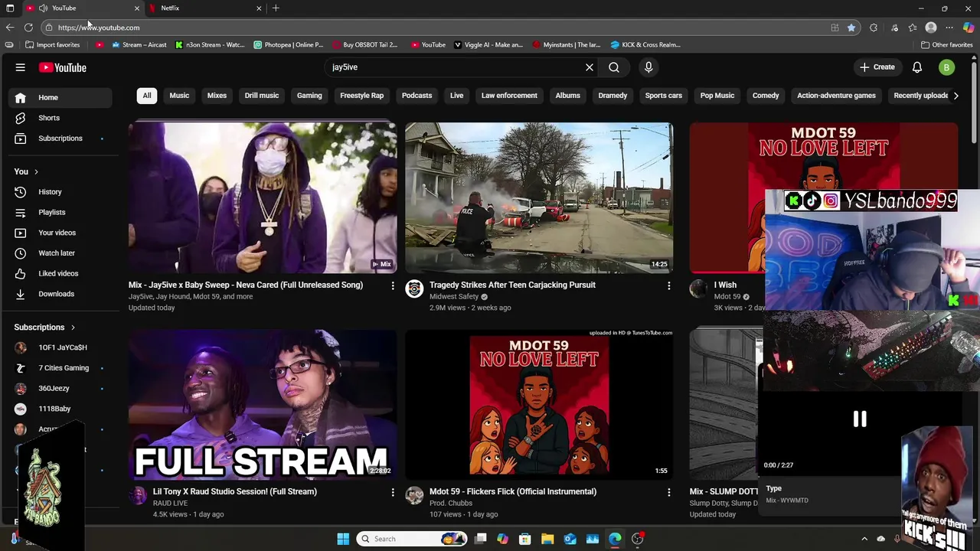
Task: Open the 360Jeezy channel
Action: 61,389
